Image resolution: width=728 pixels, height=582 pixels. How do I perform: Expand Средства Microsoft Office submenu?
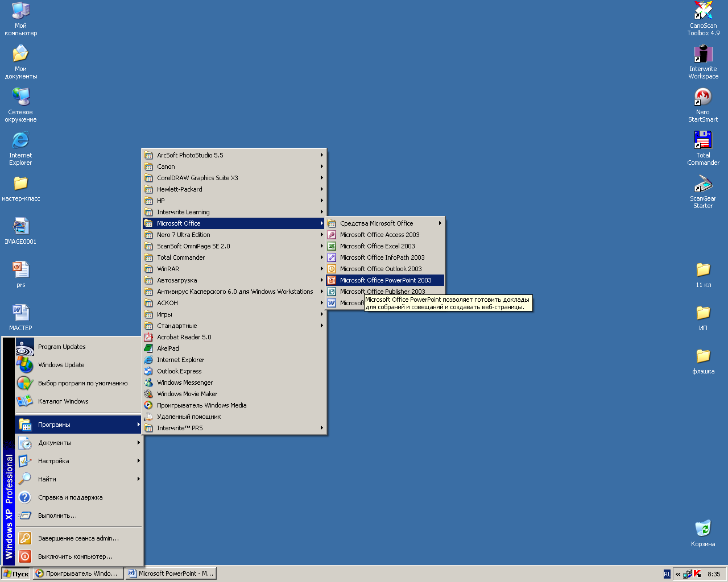tap(384, 223)
